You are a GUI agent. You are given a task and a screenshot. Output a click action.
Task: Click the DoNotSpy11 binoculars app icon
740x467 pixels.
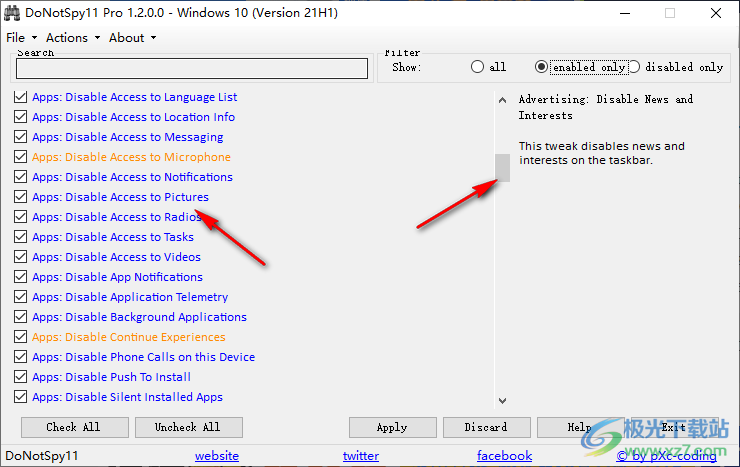tap(12, 13)
